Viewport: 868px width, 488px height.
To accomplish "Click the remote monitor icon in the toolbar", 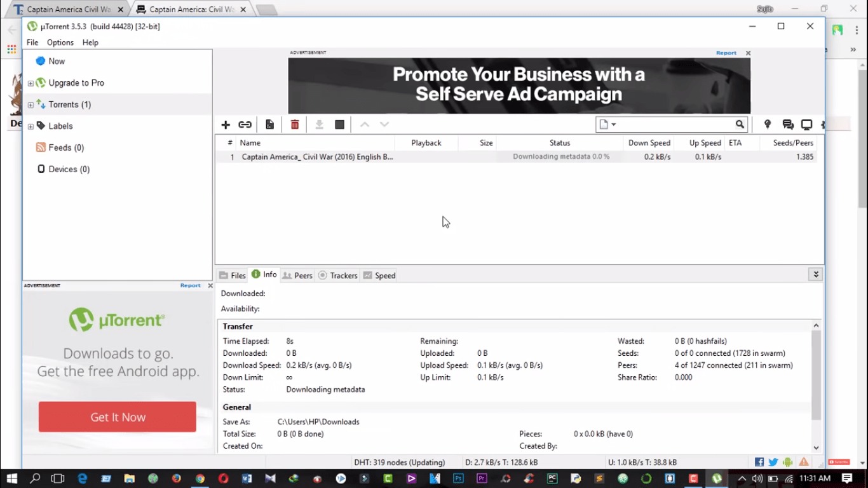I will [807, 125].
